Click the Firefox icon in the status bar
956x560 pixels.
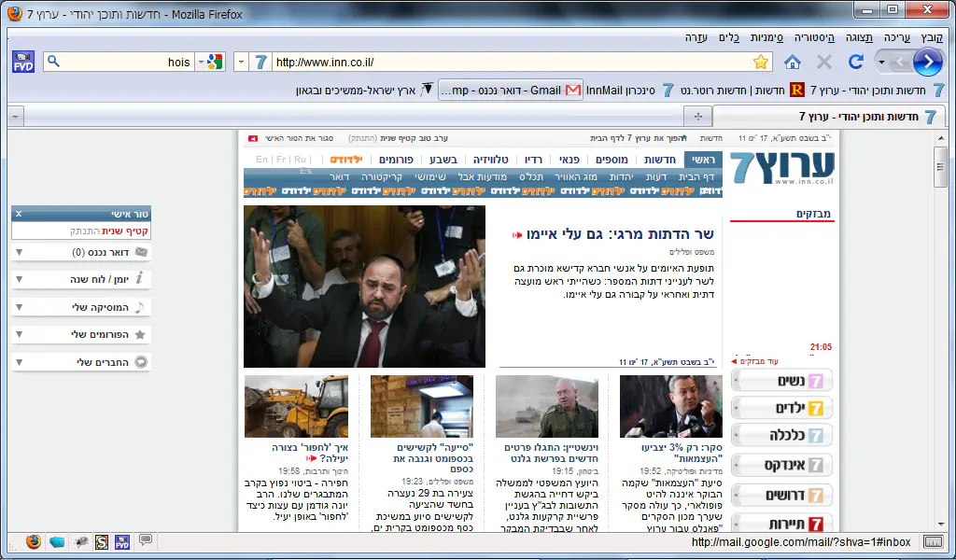[35, 541]
